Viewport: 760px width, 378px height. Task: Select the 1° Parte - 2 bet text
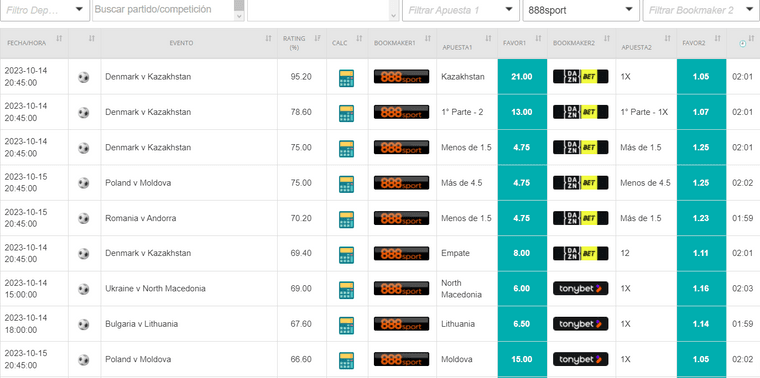tap(462, 112)
